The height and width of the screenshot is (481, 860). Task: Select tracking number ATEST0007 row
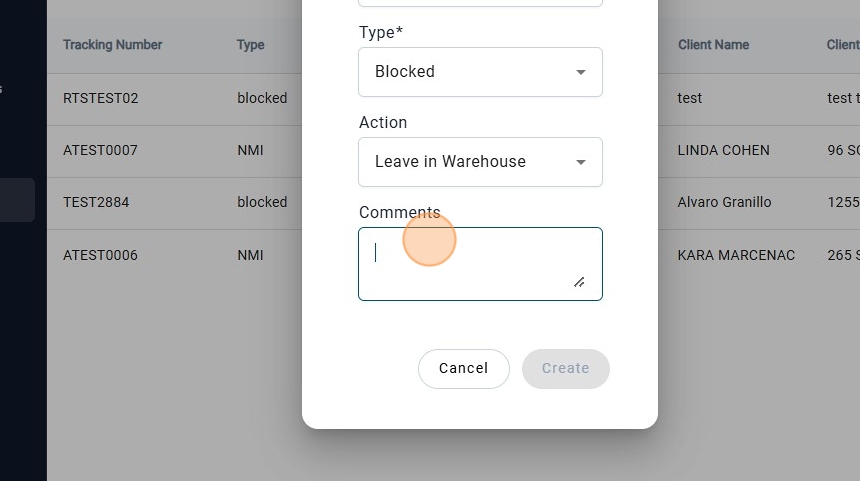tap(100, 150)
